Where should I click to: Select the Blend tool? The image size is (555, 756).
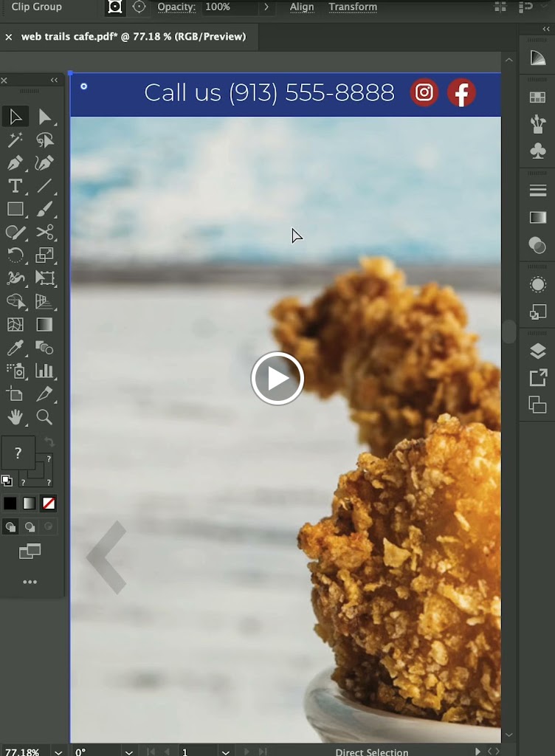pos(45,348)
